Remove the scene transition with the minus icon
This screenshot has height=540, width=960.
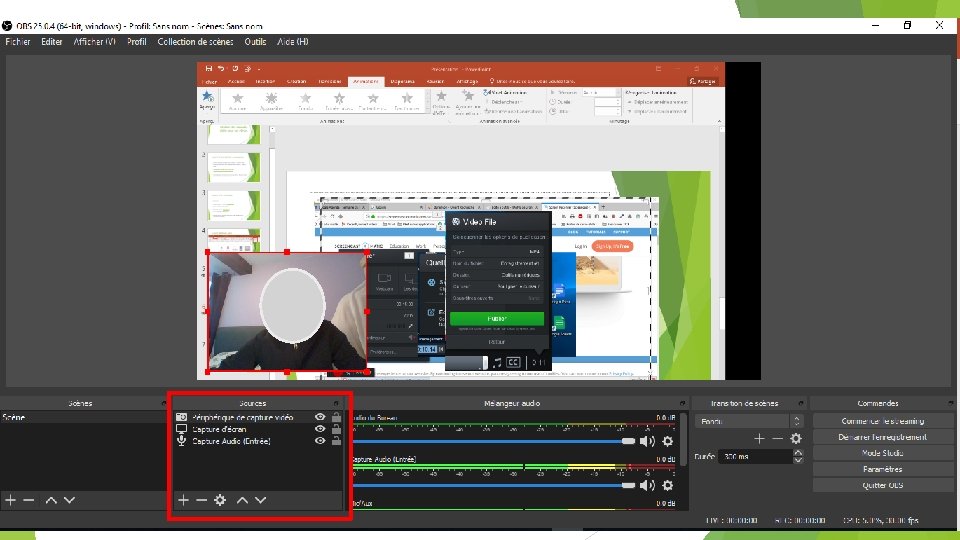(x=778, y=438)
